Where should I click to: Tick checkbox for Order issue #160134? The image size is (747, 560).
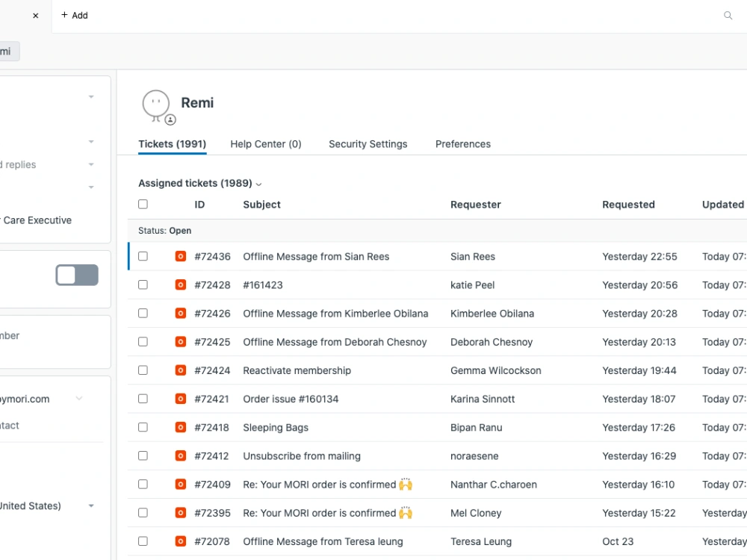point(143,399)
